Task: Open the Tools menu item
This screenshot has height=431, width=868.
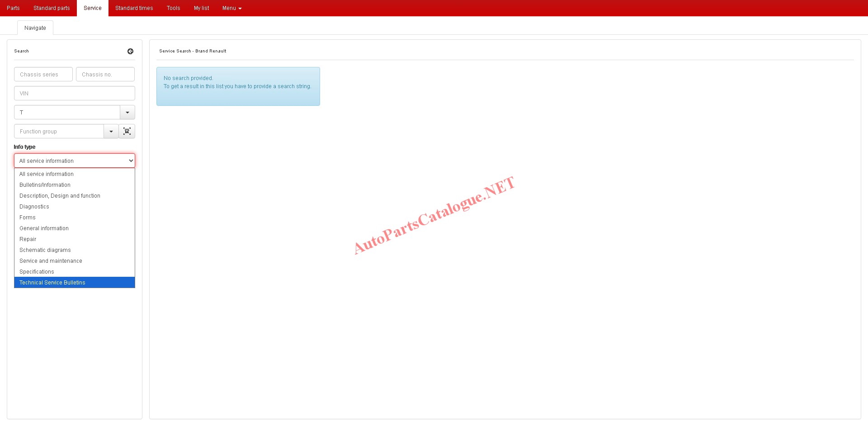Action: click(x=173, y=8)
